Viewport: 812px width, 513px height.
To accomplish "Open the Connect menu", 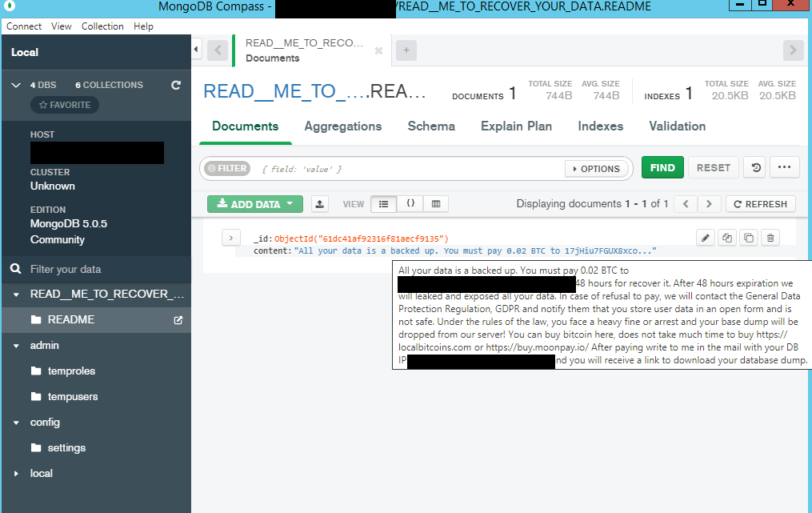I will [x=24, y=26].
